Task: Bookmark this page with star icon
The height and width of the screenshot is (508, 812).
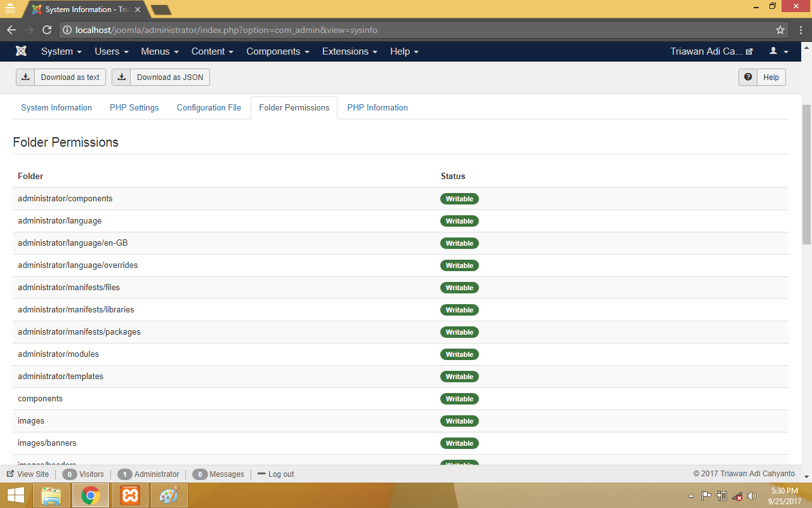Action: [780, 30]
